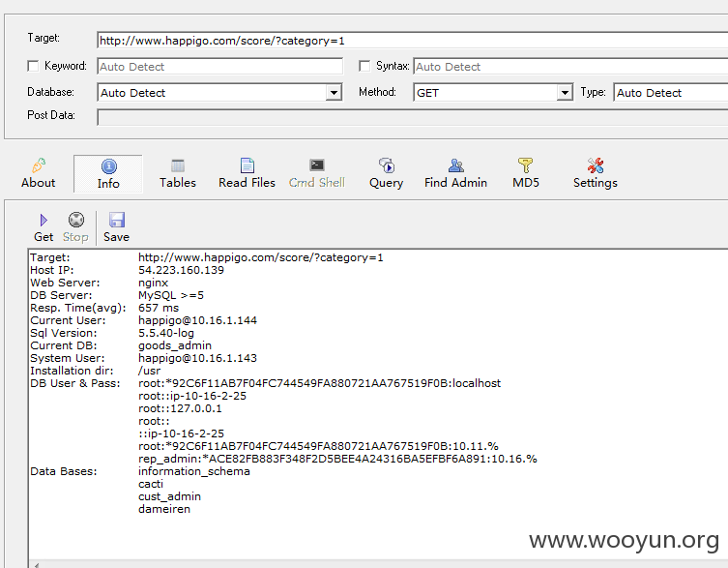Image resolution: width=728 pixels, height=568 pixels.
Task: Open the Read Files tool
Action: coord(247,173)
